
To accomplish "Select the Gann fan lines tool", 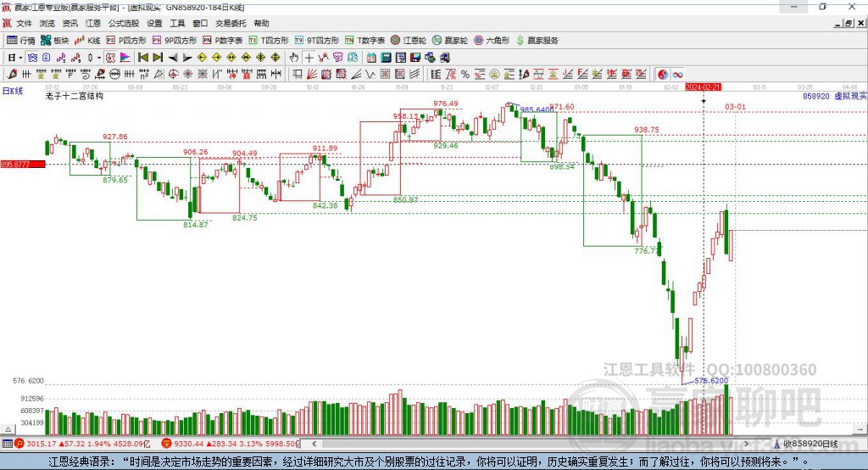I will pyautogui.click(x=312, y=75).
